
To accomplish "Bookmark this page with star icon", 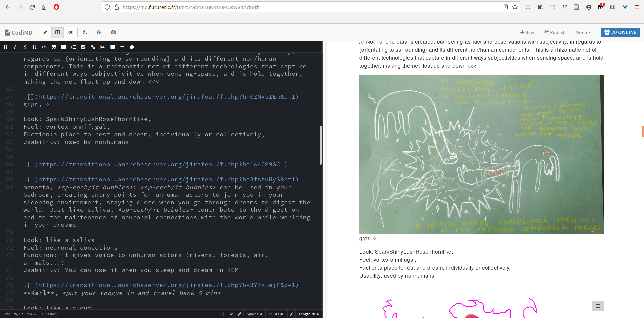I will (x=515, y=7).
